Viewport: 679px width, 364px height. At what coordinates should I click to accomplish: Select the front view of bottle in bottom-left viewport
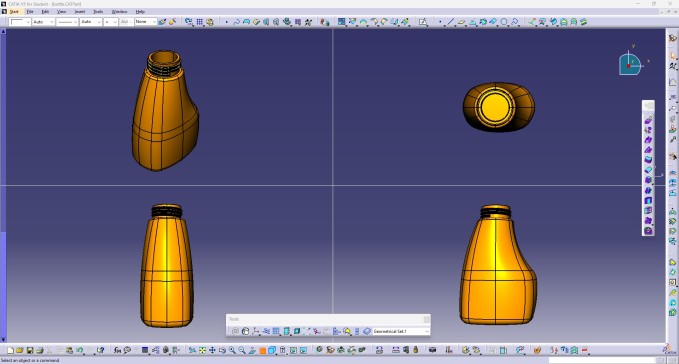(x=167, y=265)
